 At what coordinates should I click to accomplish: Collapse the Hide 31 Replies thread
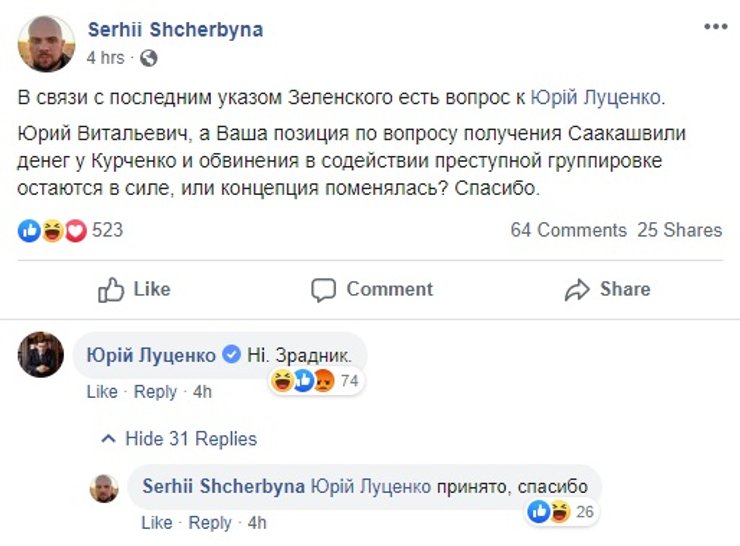point(180,439)
